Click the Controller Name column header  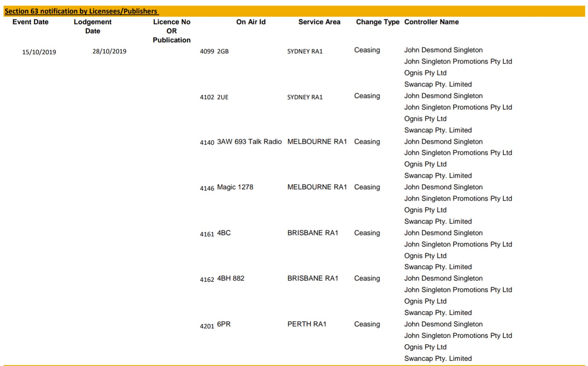[431, 22]
